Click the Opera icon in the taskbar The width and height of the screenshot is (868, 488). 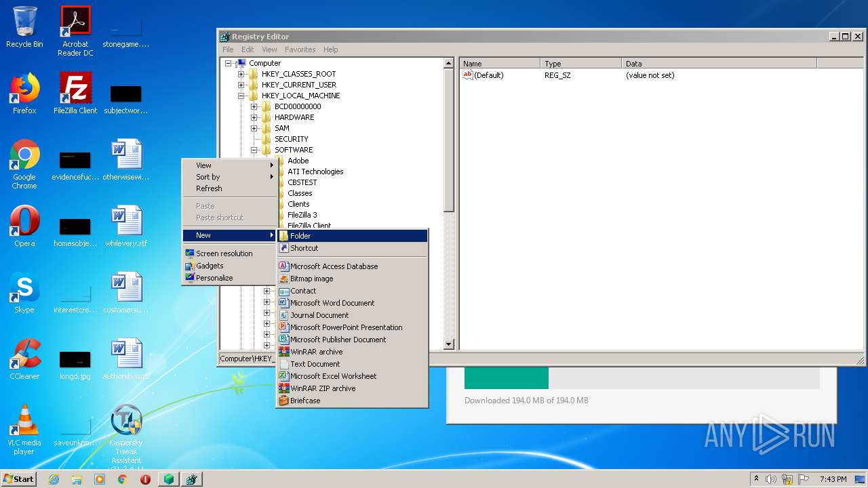[x=145, y=479]
